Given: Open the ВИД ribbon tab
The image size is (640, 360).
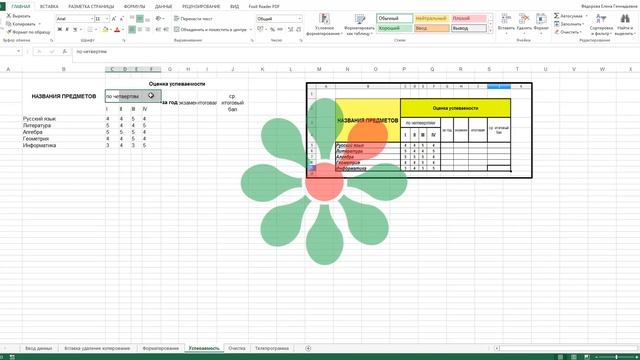Looking at the screenshot, I should pyautogui.click(x=234, y=7).
